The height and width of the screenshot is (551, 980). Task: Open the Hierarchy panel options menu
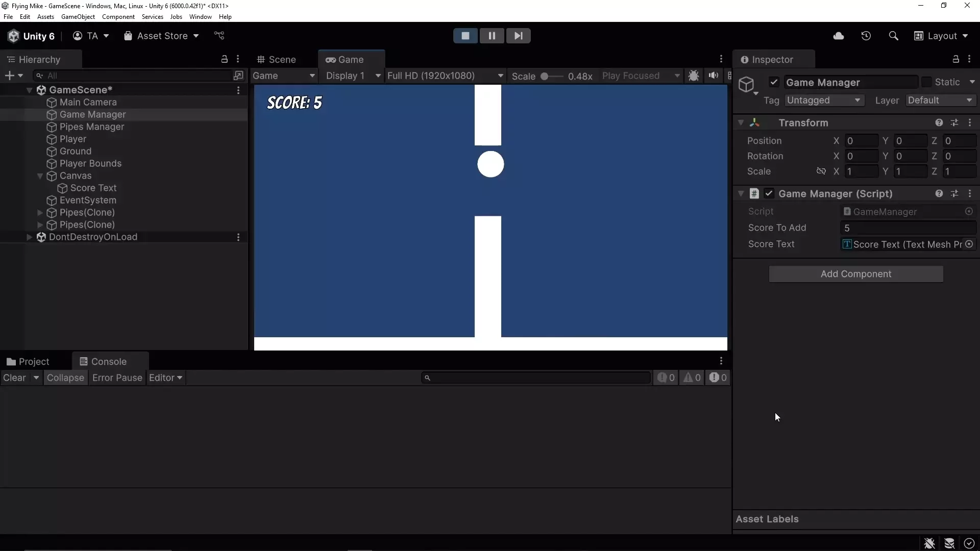point(238,59)
